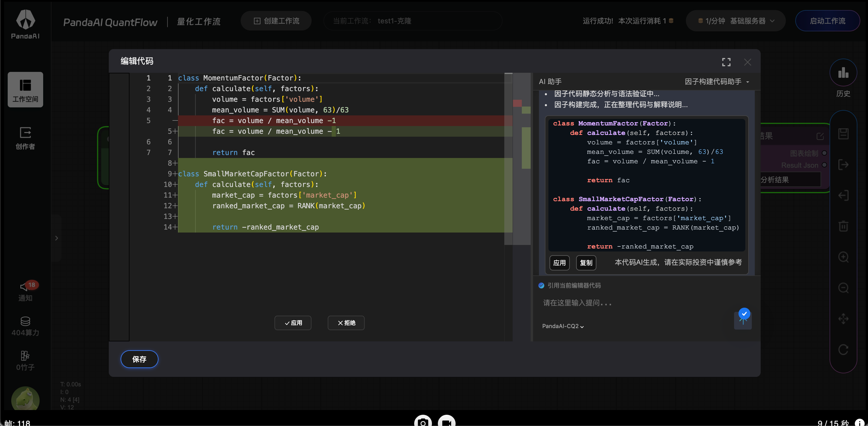
Task: Click the circular refresh icon
Action: 843,349
